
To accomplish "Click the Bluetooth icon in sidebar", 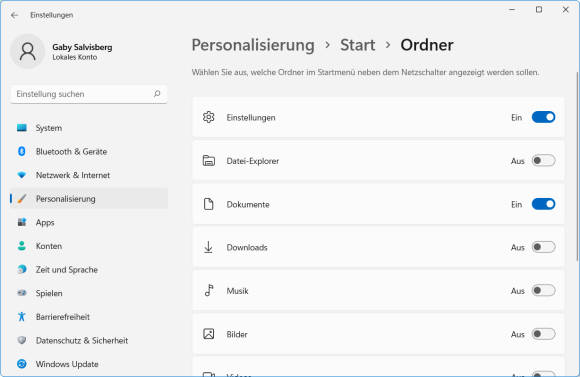I will (x=22, y=151).
